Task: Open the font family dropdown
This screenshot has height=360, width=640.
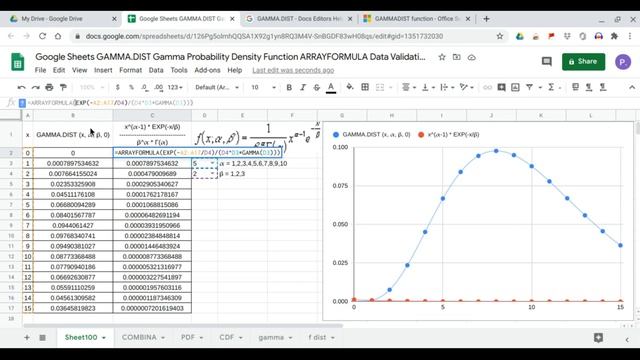Action: coord(217,87)
